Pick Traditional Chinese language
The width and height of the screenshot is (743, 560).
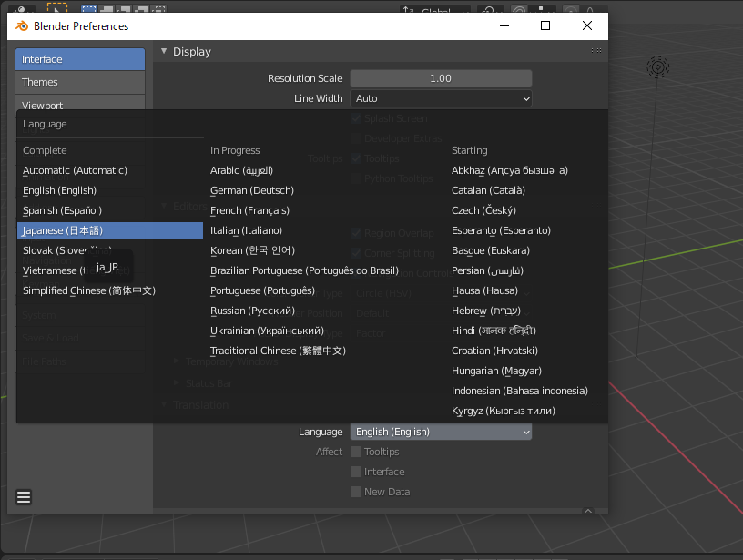278,351
